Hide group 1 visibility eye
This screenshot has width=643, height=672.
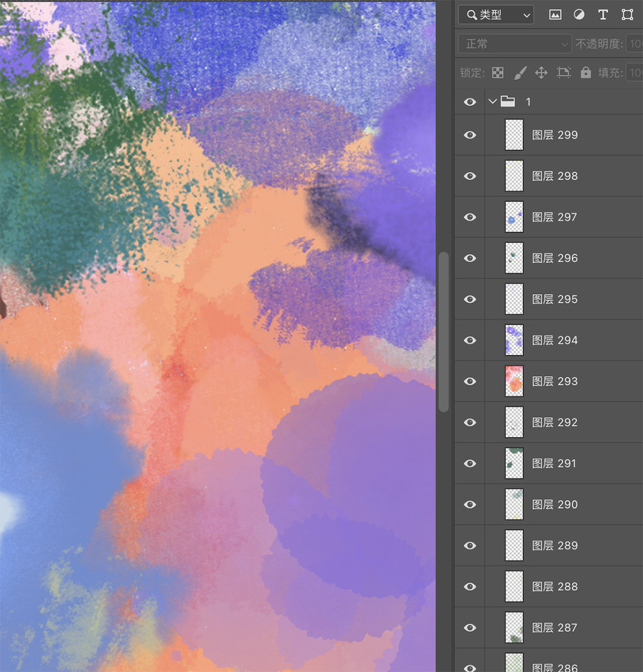pyautogui.click(x=470, y=101)
